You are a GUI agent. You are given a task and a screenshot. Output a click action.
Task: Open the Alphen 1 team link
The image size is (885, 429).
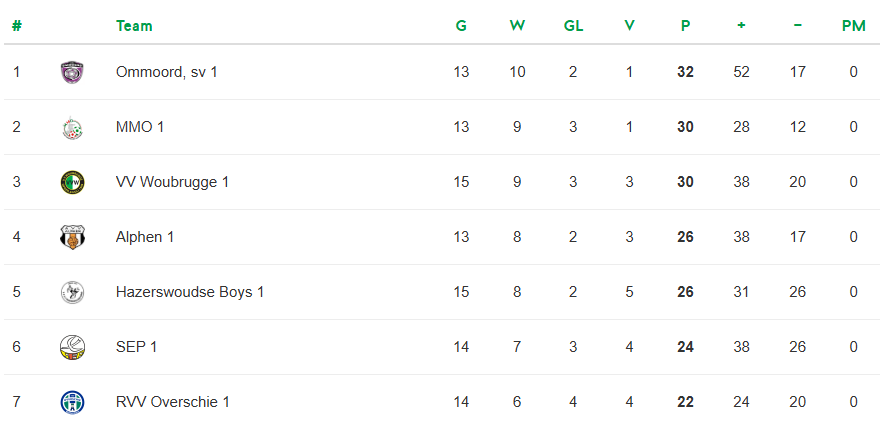[x=145, y=237]
